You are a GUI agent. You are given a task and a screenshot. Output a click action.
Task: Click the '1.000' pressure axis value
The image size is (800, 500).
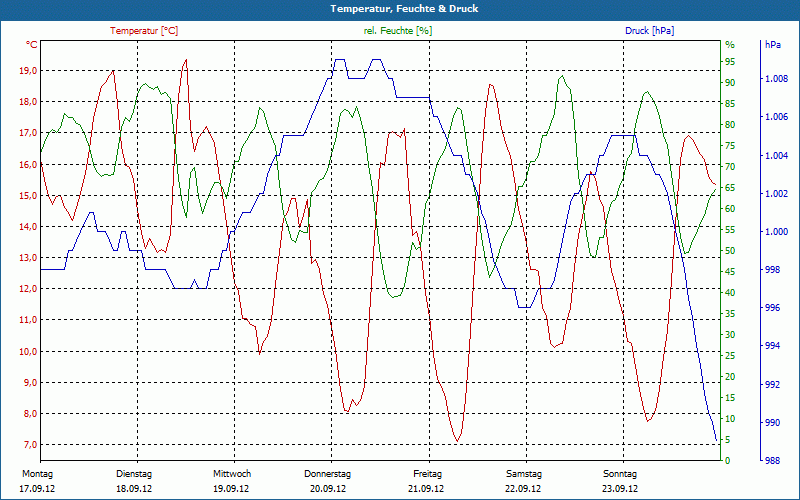pos(777,232)
